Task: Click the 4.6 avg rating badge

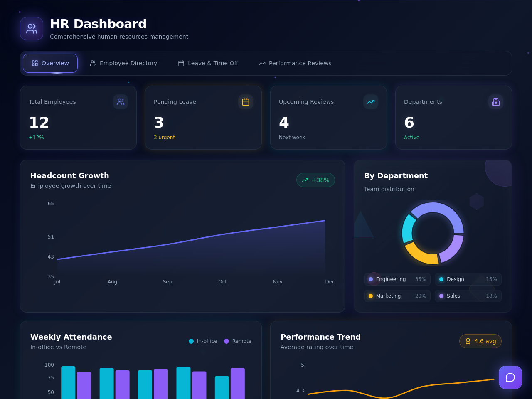Action: click(480, 341)
